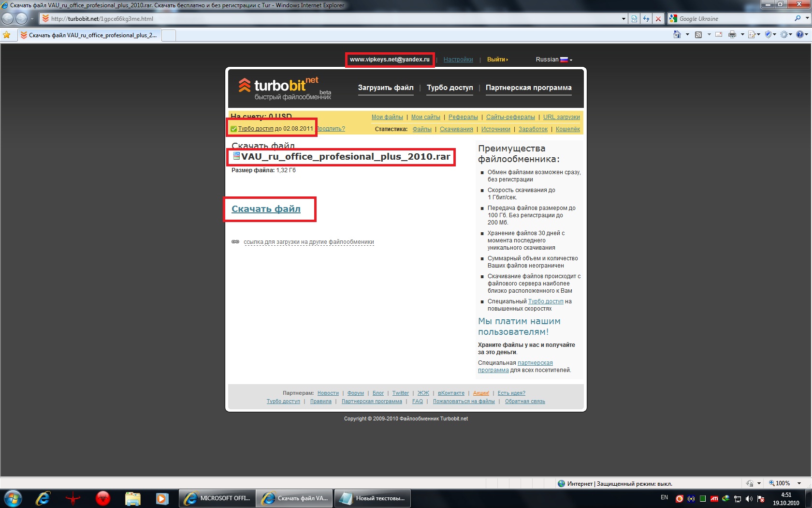
Task: Open the FAQ footer link
Action: point(418,401)
